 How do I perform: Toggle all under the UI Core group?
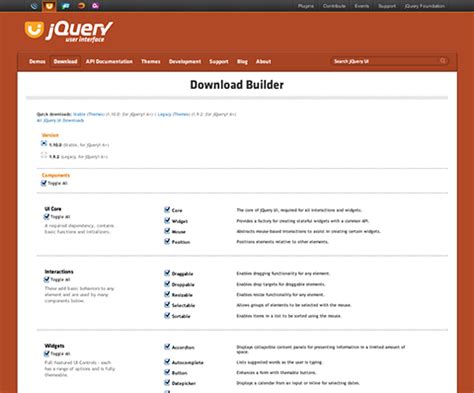tap(46, 217)
